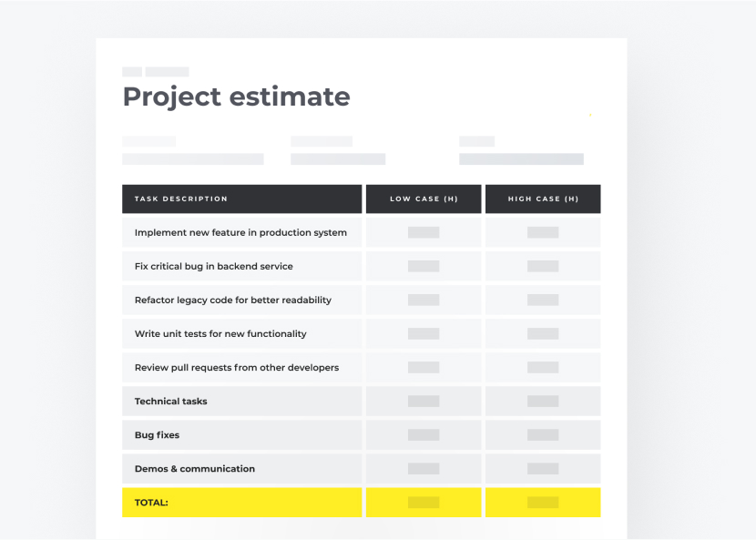
Task: Click low case hours for Write unit tests
Action: pyautogui.click(x=424, y=333)
